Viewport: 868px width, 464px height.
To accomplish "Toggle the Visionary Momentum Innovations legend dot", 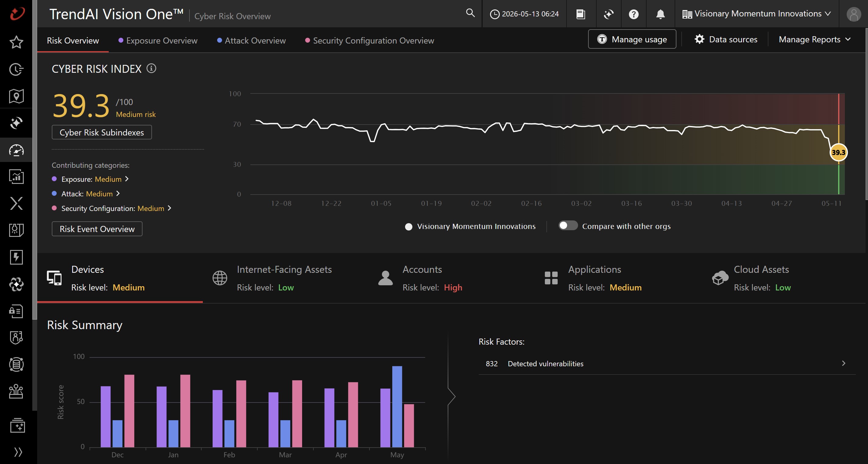I will point(408,227).
